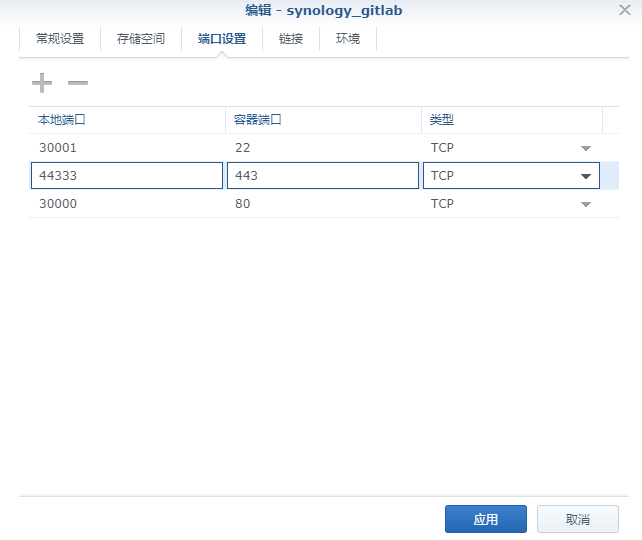The image size is (642, 540).
Task: Click TCP text in the 30001 row
Action: tap(442, 147)
